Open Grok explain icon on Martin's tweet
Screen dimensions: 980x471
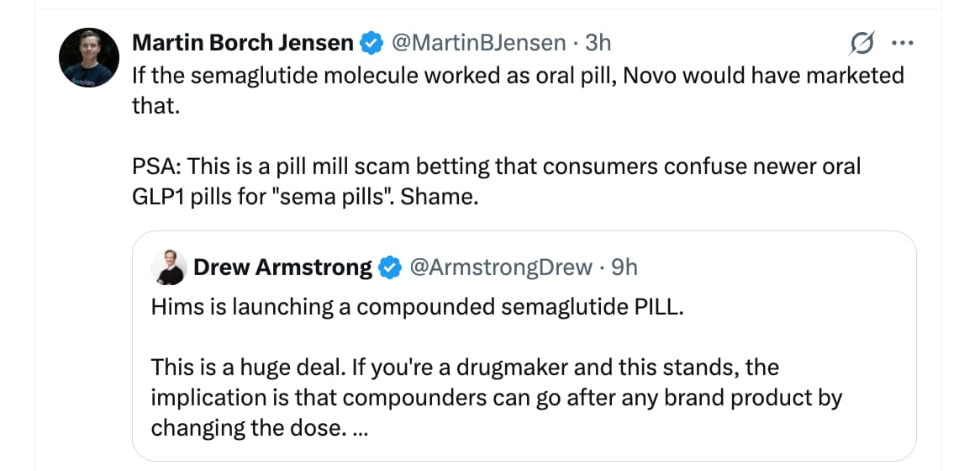tap(862, 42)
